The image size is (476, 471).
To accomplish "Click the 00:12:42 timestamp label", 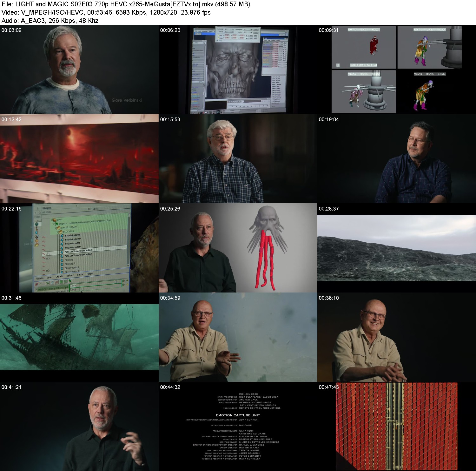I will pos(11,119).
